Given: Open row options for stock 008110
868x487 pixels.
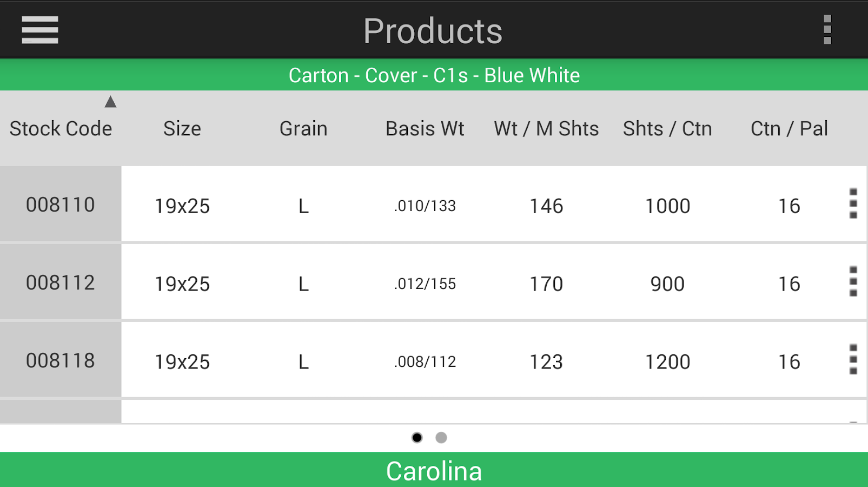Looking at the screenshot, I should (x=853, y=204).
